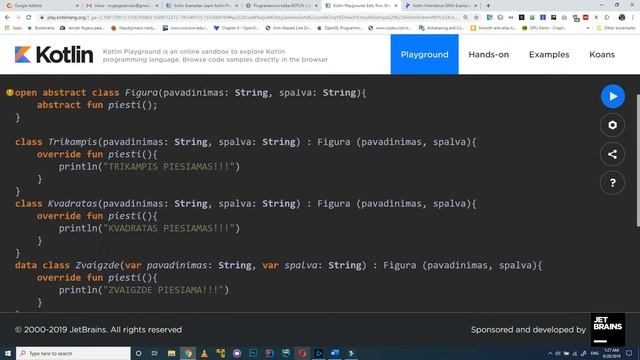
Task: Open File Explorer from the taskbar
Action: [171, 353]
